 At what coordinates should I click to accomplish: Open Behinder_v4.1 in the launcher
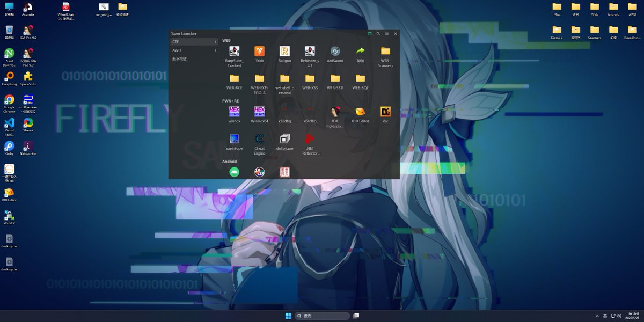click(310, 52)
